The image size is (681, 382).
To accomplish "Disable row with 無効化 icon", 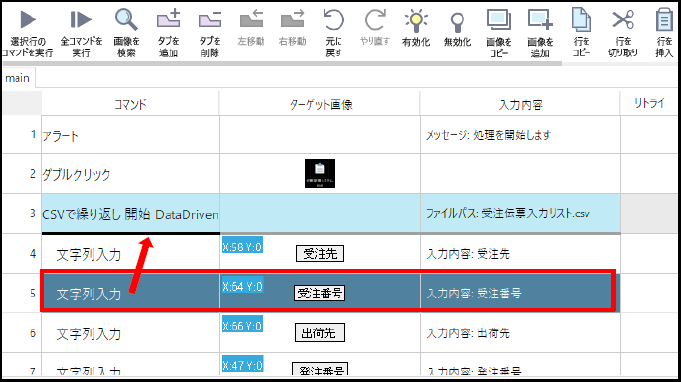I will 457,29.
